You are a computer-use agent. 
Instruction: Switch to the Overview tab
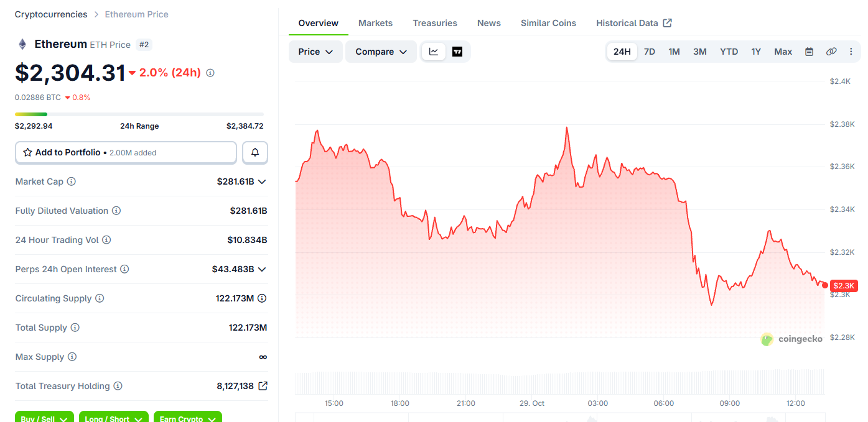click(319, 23)
